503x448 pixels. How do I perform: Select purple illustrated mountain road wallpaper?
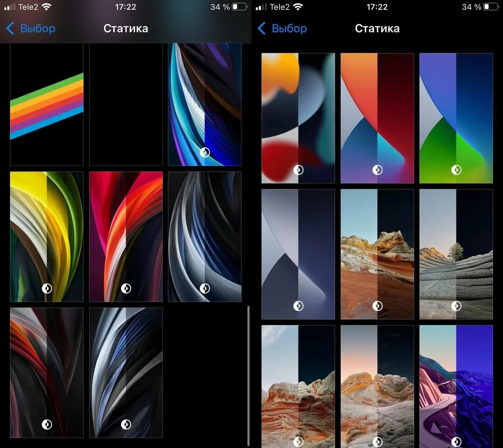(x=456, y=386)
